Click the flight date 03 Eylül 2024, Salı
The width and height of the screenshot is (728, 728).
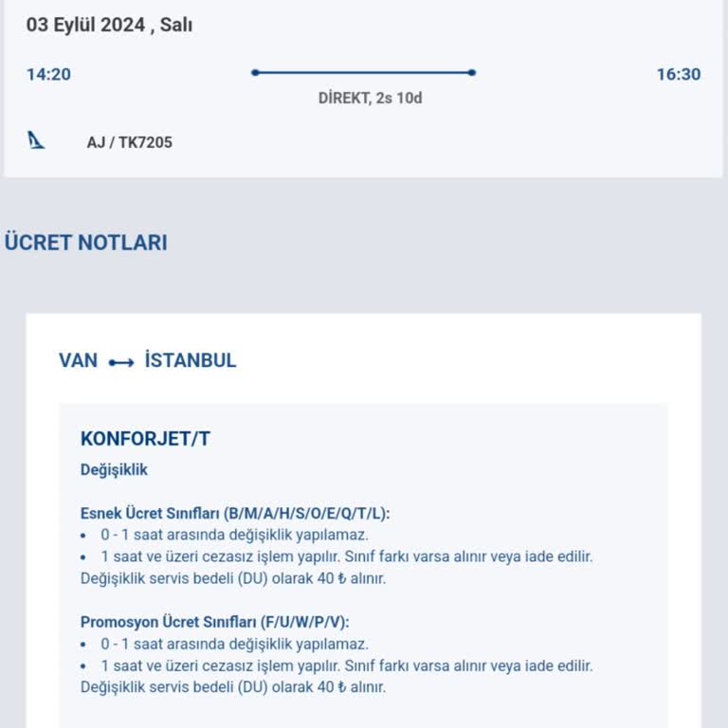coord(109,26)
